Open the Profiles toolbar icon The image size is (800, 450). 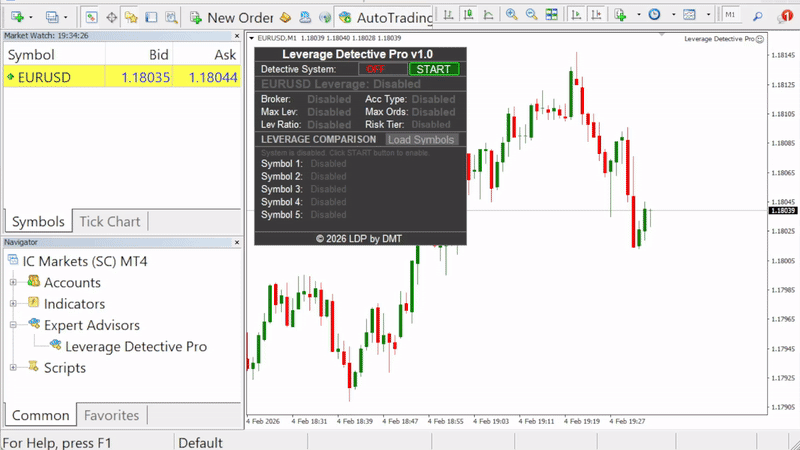(x=52, y=17)
